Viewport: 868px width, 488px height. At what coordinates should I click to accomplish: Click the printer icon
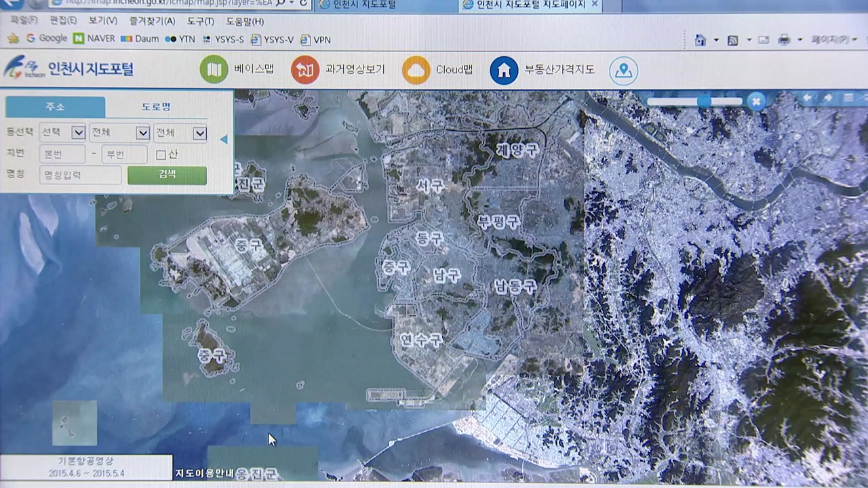click(784, 40)
